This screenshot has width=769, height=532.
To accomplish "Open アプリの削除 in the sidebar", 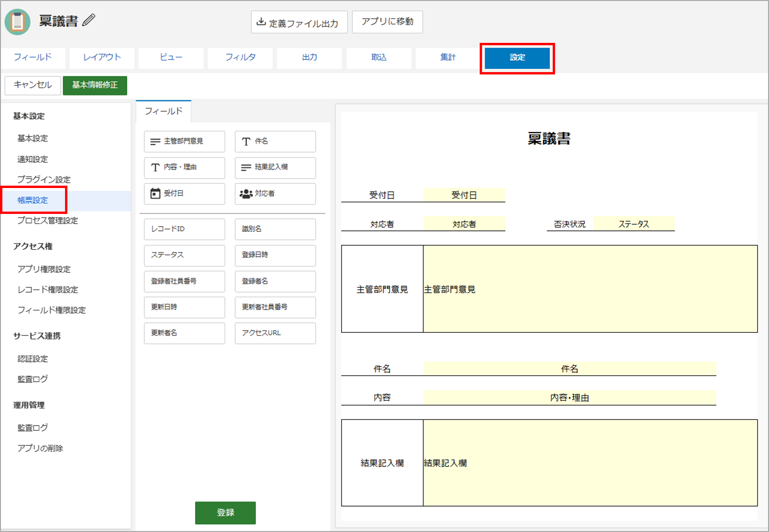I will coord(40,449).
